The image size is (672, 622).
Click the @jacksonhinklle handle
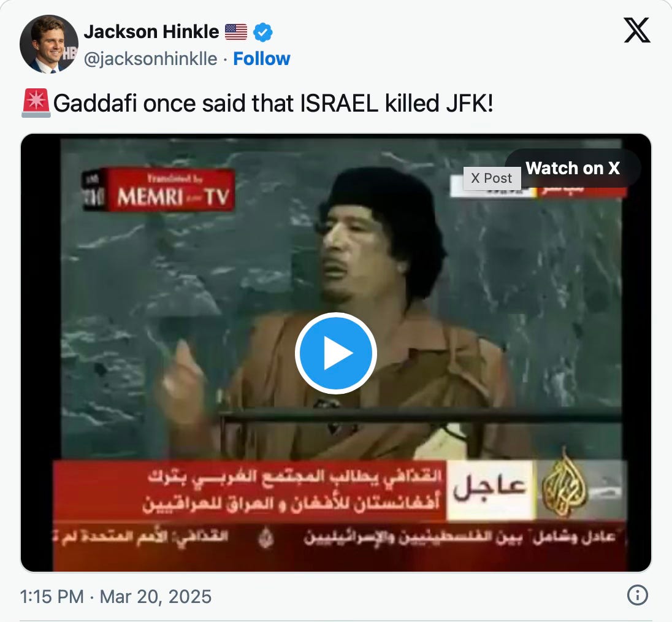point(150,59)
